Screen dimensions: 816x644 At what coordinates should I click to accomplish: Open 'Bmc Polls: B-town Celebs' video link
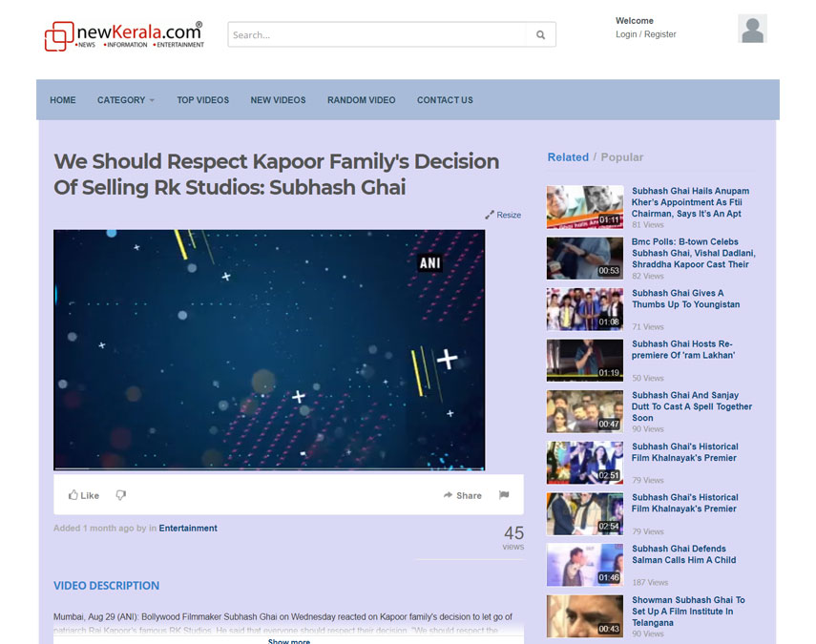[693, 254]
